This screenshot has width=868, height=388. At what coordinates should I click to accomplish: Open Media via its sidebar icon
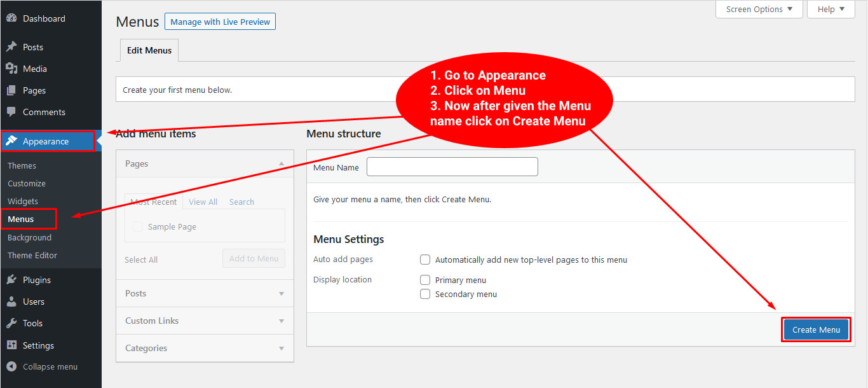tap(11, 69)
